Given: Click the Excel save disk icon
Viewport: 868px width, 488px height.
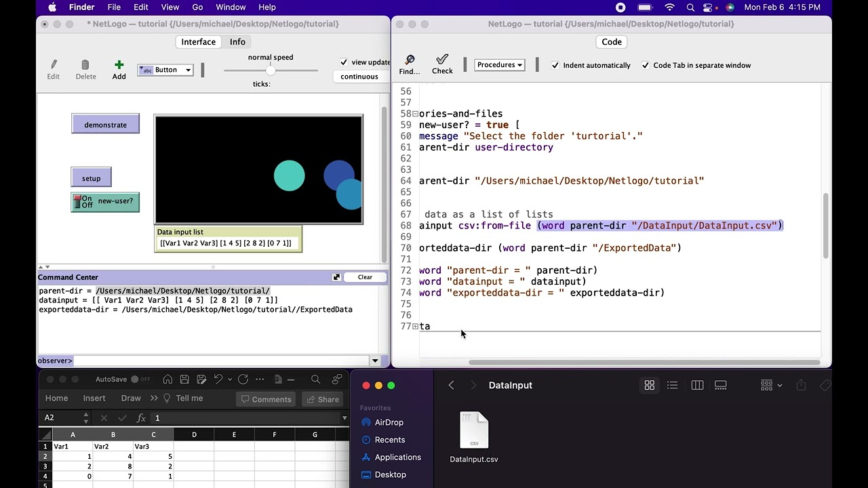Looking at the screenshot, I should point(184,380).
